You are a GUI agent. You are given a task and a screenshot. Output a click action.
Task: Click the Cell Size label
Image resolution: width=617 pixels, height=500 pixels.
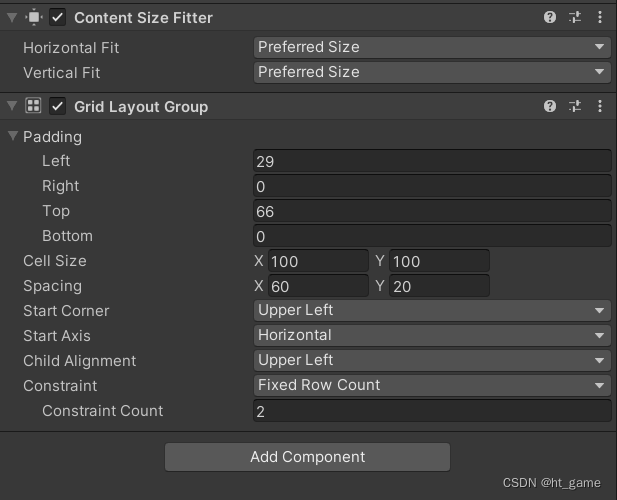tap(55, 261)
